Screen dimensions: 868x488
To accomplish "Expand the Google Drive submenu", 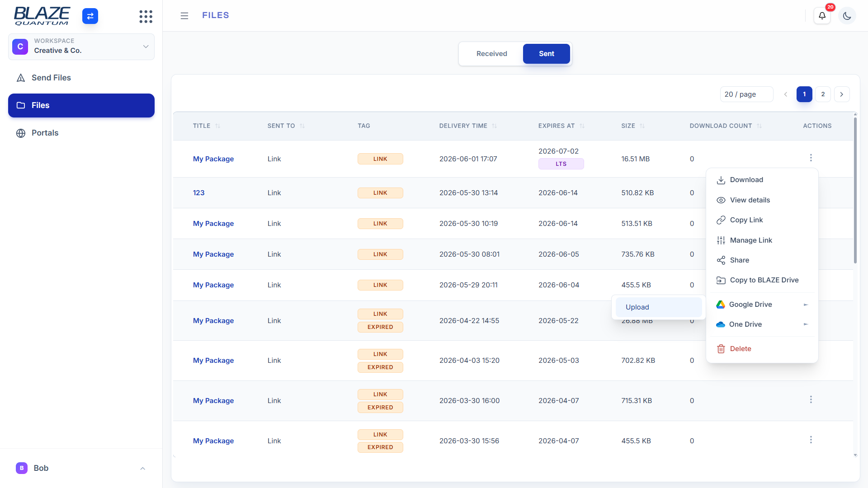I will 762,305.
